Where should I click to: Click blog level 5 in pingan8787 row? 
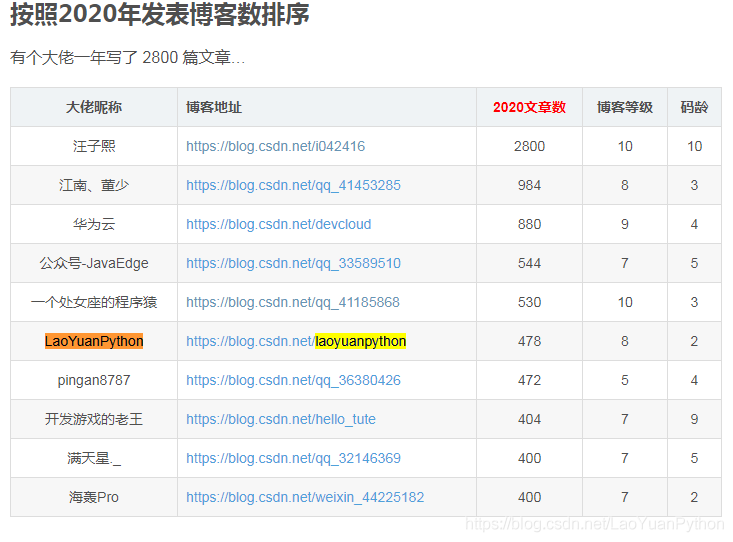(x=625, y=380)
